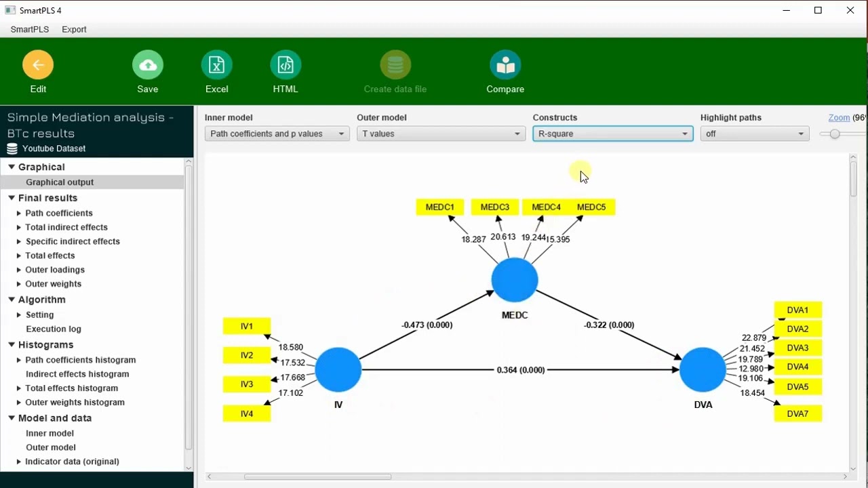Open Indirect effects histogram
The image size is (868, 488).
(77, 374)
